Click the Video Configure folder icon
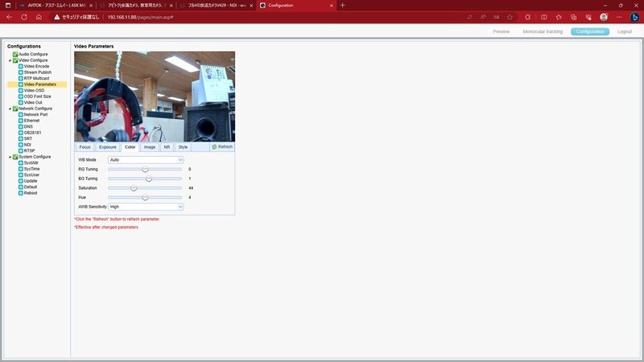The image size is (644, 362). (15, 60)
